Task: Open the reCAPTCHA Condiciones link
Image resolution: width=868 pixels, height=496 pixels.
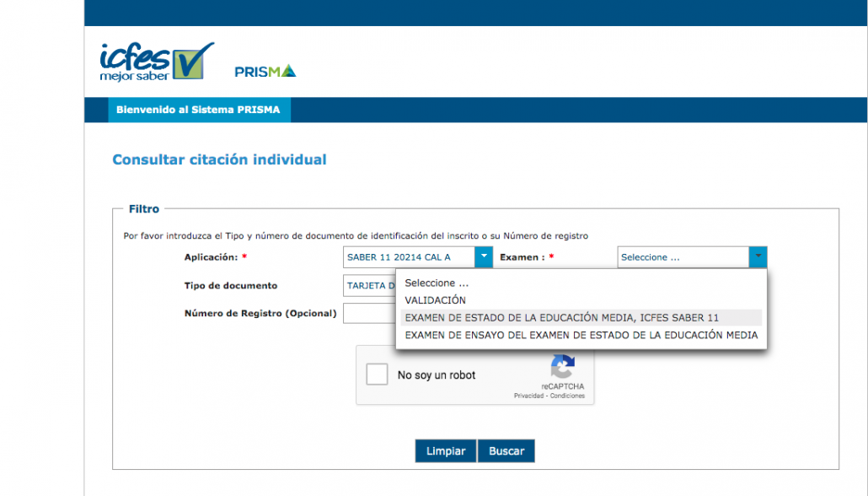Action: coord(567,396)
